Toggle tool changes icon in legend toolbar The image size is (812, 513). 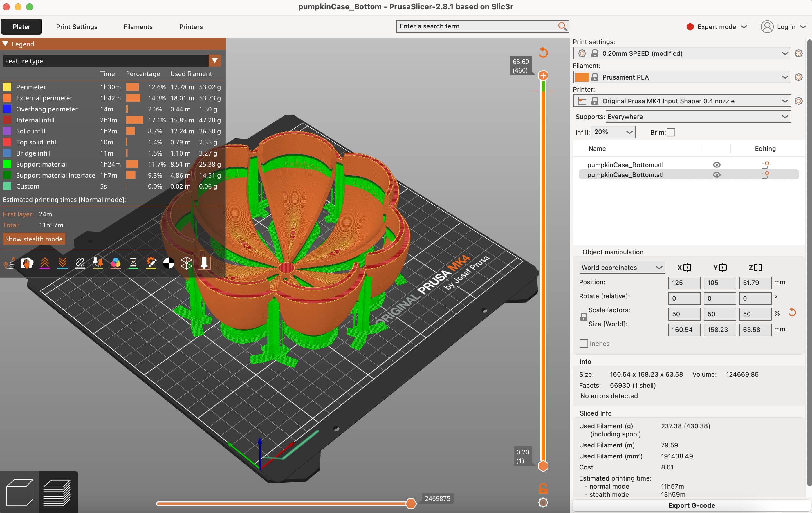coord(98,263)
